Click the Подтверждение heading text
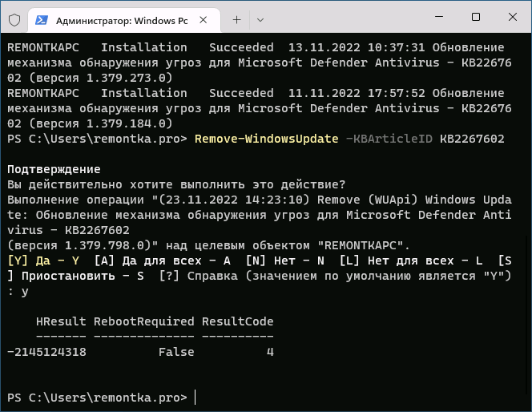 (x=54, y=169)
